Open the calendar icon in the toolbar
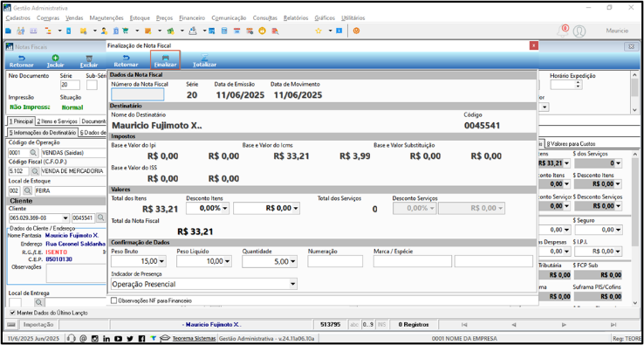This screenshot has width=644, height=345. (236, 31)
